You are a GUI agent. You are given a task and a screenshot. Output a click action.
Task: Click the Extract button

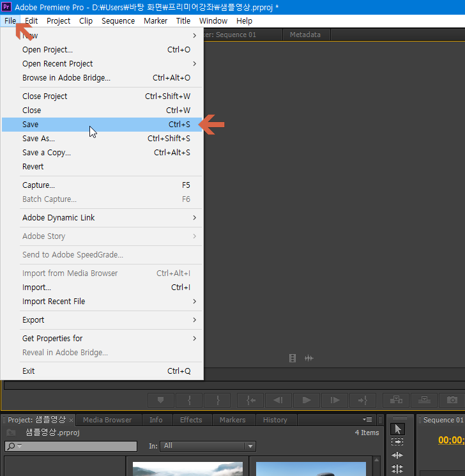coord(424,400)
